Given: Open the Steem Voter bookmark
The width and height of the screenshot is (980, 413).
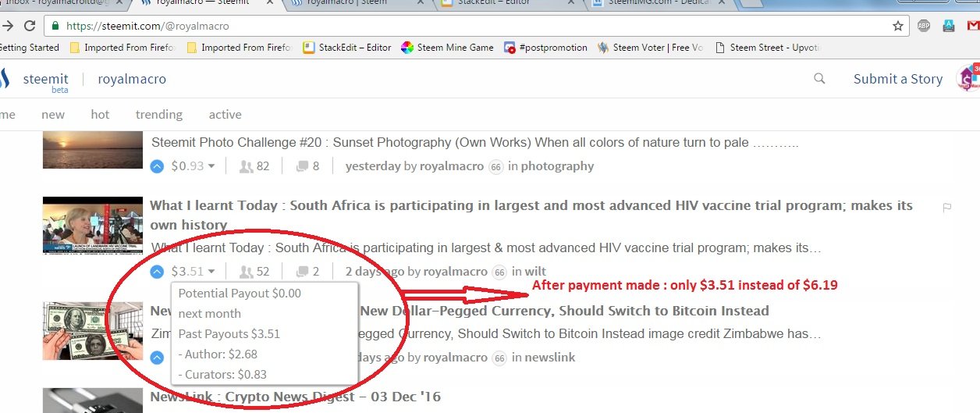Looking at the screenshot, I should click(651, 48).
